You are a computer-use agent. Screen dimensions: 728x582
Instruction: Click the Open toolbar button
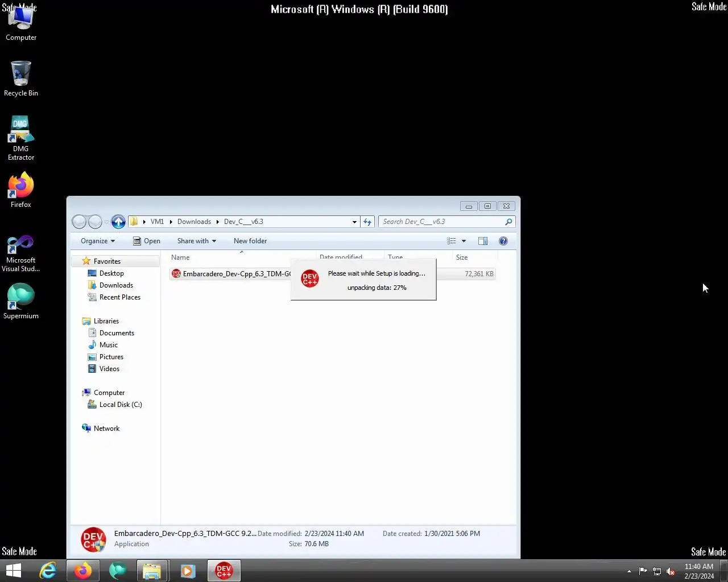click(147, 241)
